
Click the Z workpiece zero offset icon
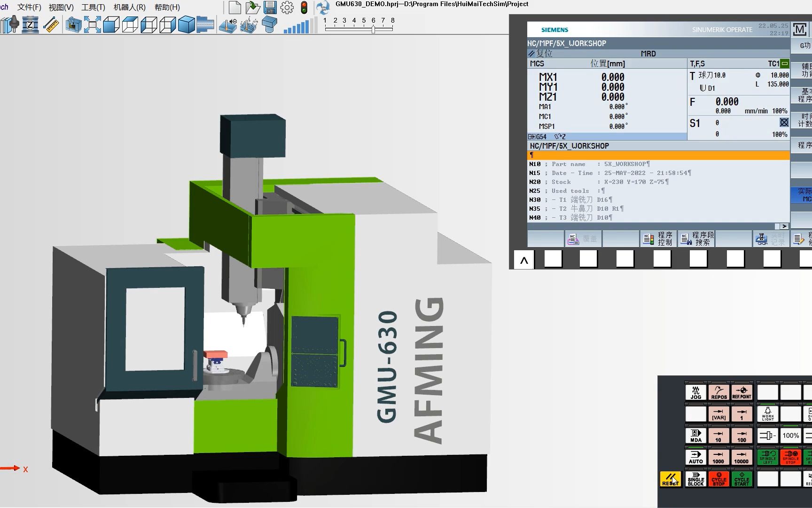31,24
